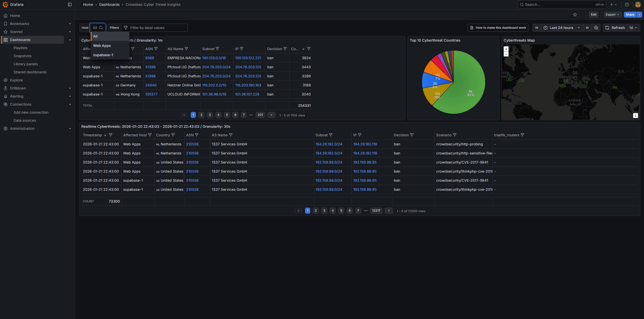
Task: Open the filter funnel on Decision column
Action: click(x=285, y=49)
